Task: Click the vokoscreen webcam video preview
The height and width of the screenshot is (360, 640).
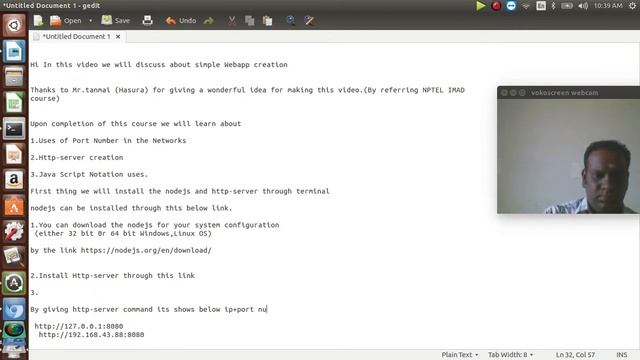Action: point(568,156)
